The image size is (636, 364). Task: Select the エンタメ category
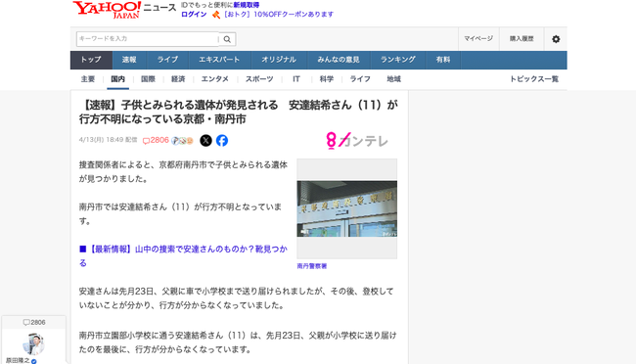(x=215, y=79)
